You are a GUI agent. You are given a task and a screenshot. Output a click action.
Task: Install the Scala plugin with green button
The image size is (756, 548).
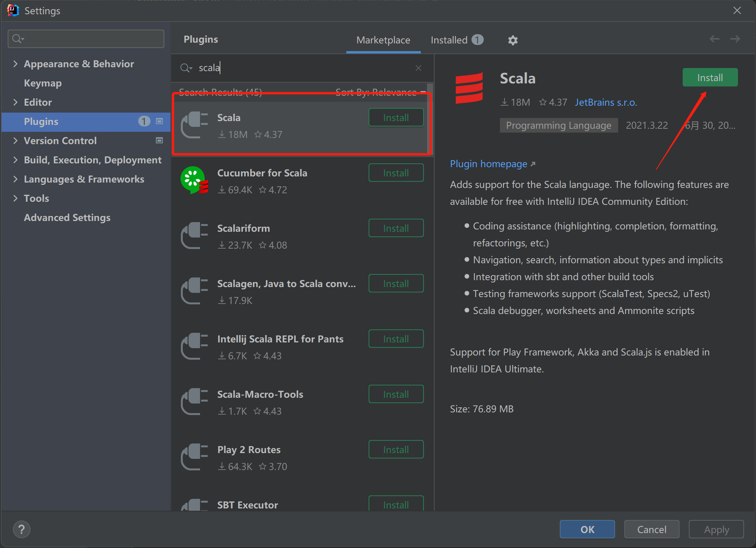point(710,78)
